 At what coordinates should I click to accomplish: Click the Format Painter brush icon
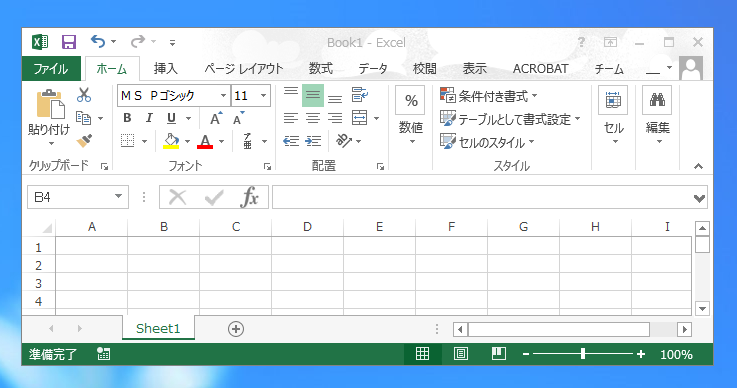(x=84, y=141)
